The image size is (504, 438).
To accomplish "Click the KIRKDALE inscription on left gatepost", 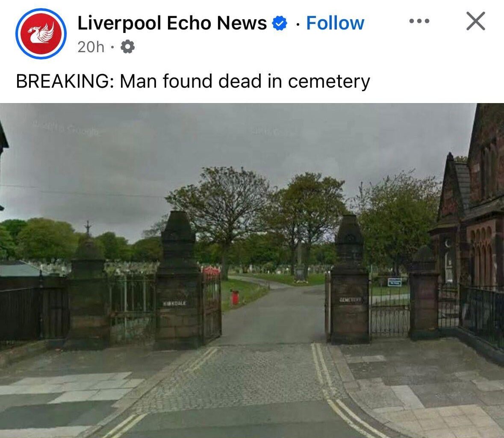I will (174, 303).
